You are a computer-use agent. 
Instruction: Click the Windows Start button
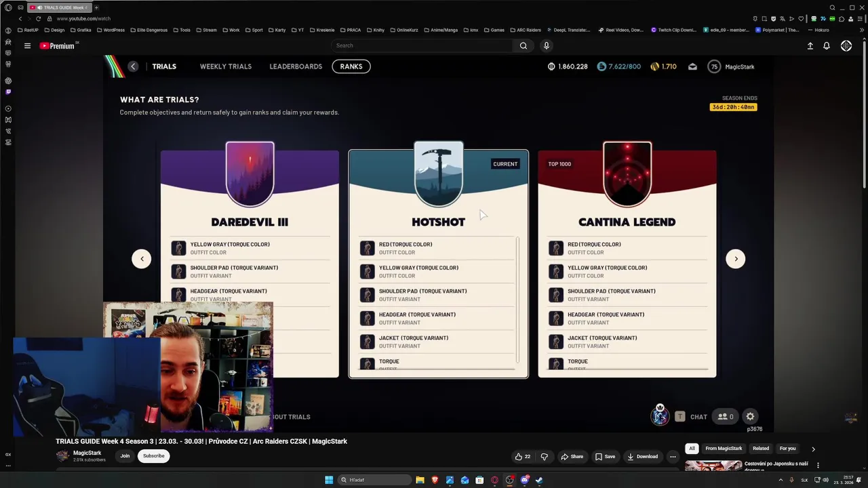tap(329, 480)
